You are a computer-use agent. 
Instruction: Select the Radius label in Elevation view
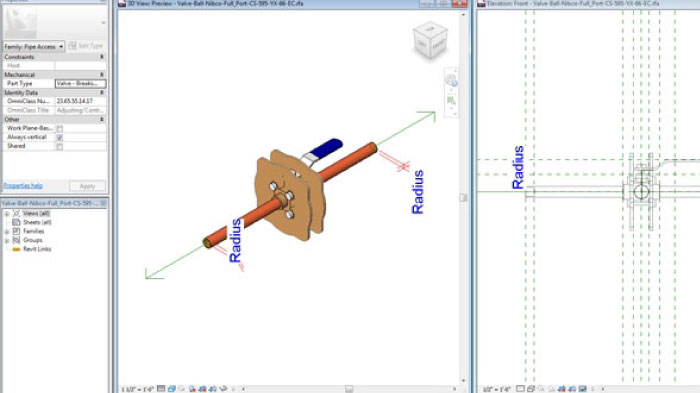click(x=518, y=167)
